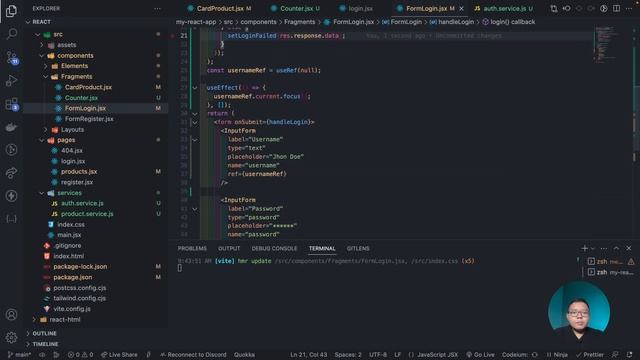Open FormRegister.jsx in the explorer
The image size is (640, 360).
point(89,119)
